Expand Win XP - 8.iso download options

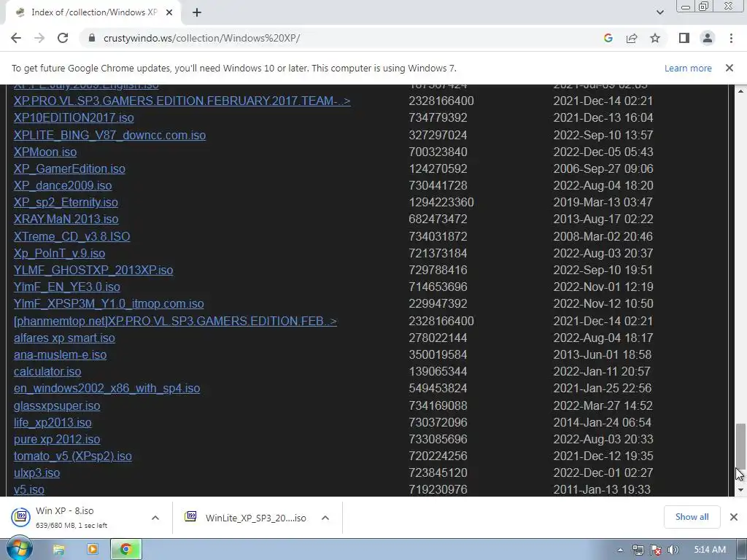155,518
